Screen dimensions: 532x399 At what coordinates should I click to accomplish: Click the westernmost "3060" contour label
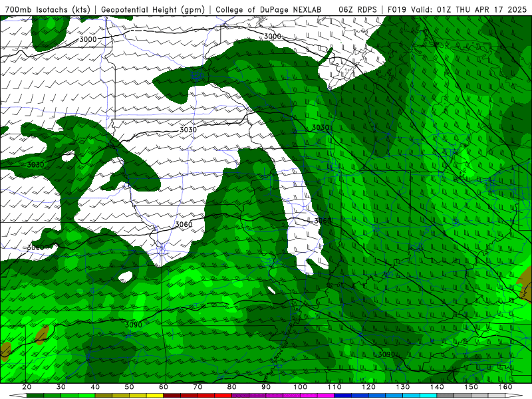(35, 247)
